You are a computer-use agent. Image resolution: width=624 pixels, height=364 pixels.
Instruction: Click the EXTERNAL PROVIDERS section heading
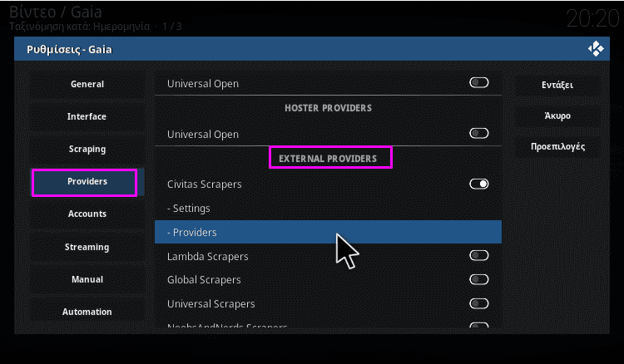tap(328, 159)
